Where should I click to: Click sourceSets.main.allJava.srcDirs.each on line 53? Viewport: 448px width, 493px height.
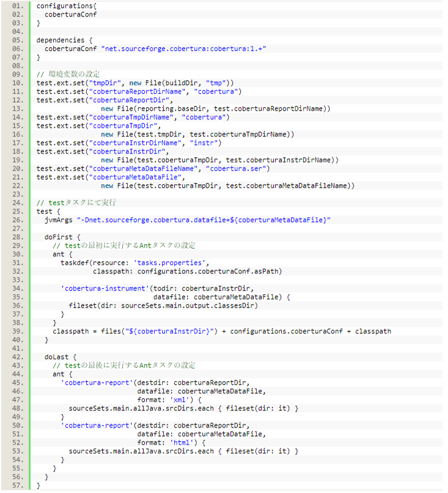tap(141, 451)
